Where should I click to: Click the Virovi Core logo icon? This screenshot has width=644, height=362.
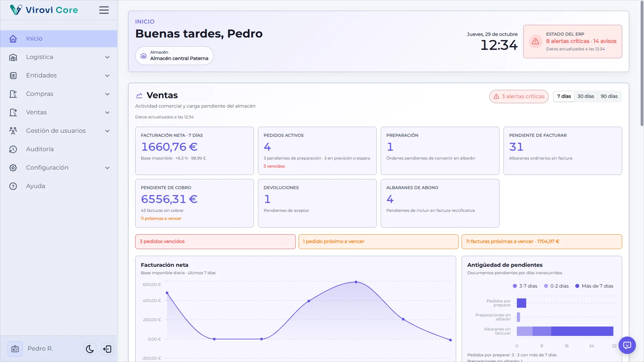pos(16,10)
